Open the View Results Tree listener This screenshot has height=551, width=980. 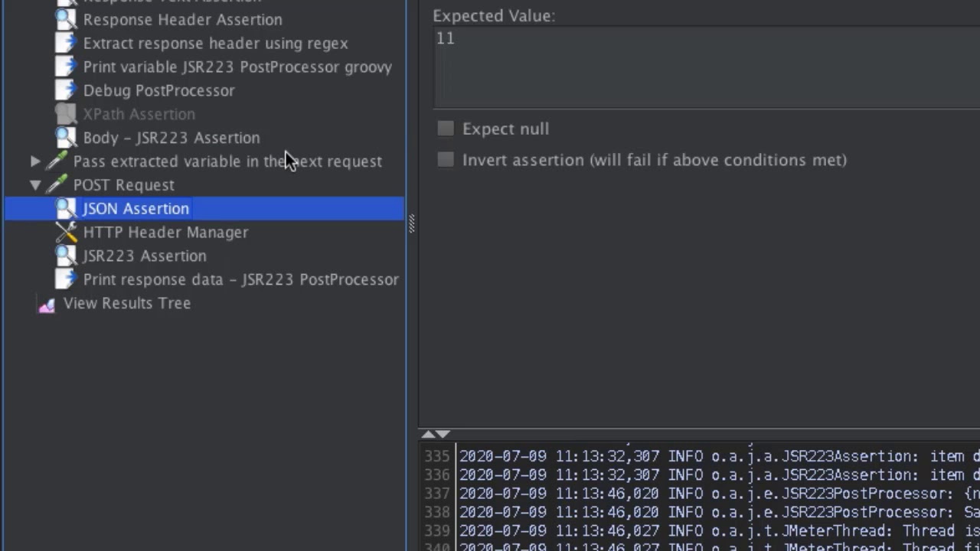(x=126, y=304)
